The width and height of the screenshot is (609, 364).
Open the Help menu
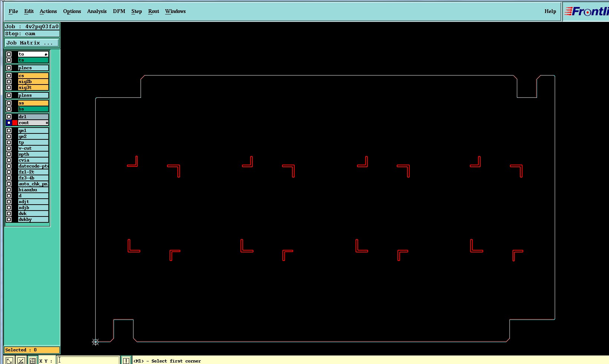(550, 11)
